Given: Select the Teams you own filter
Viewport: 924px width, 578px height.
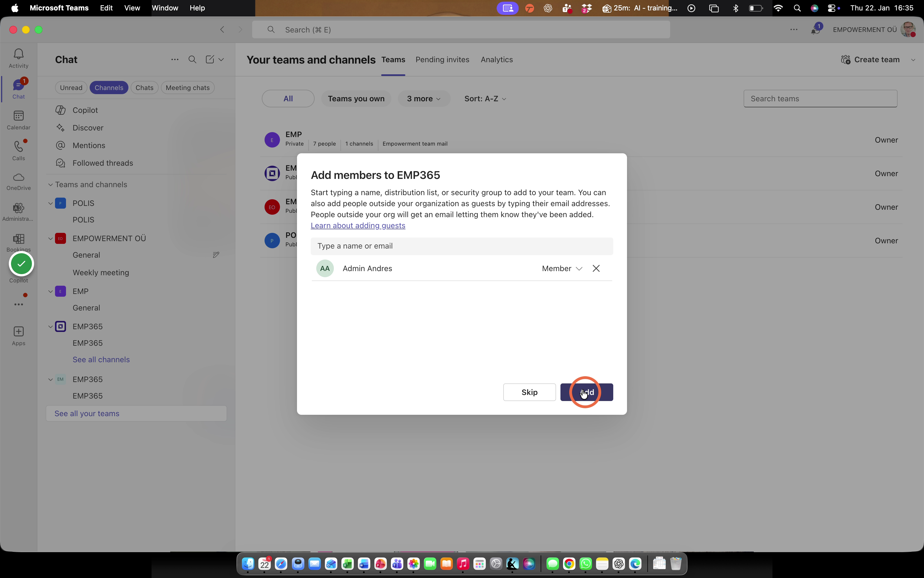Looking at the screenshot, I should tap(356, 99).
